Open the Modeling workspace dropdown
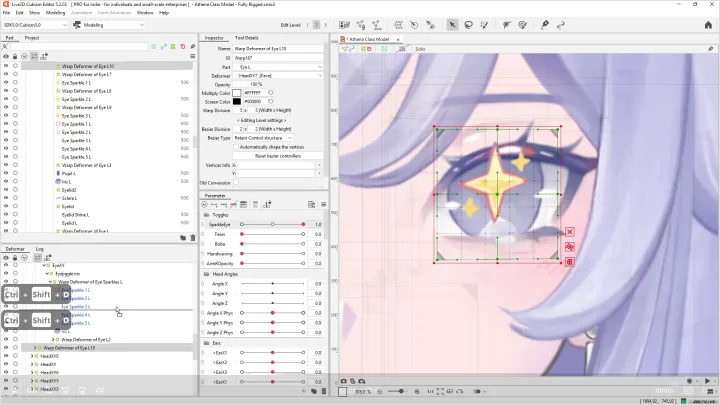720x405 pixels. 109,25
